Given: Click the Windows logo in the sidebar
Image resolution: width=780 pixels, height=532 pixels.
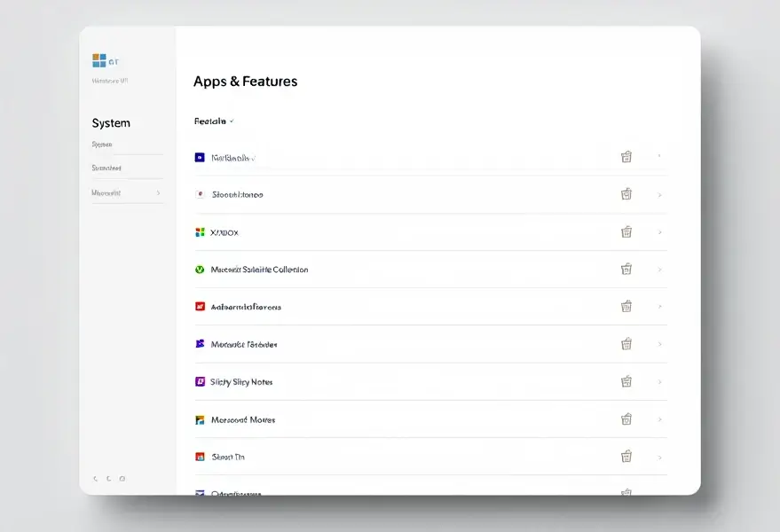Looking at the screenshot, I should 99,60.
